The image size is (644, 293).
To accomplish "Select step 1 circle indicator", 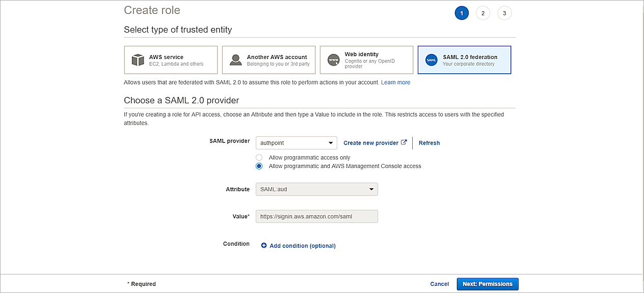I will coord(461,13).
